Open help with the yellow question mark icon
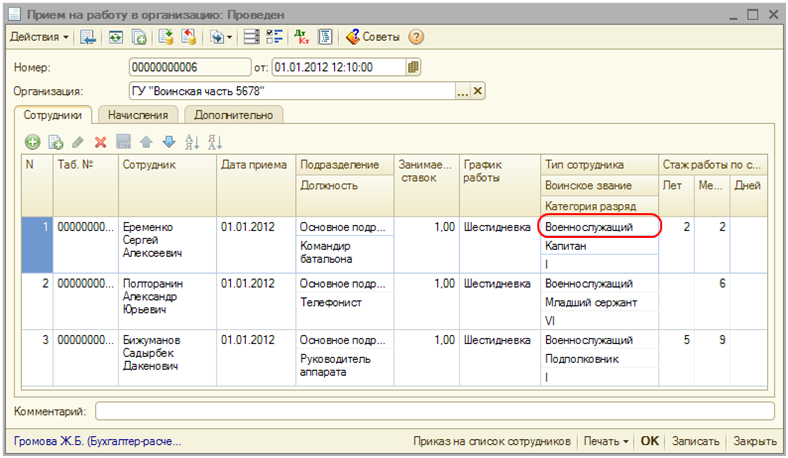788x458 pixels. (416, 37)
